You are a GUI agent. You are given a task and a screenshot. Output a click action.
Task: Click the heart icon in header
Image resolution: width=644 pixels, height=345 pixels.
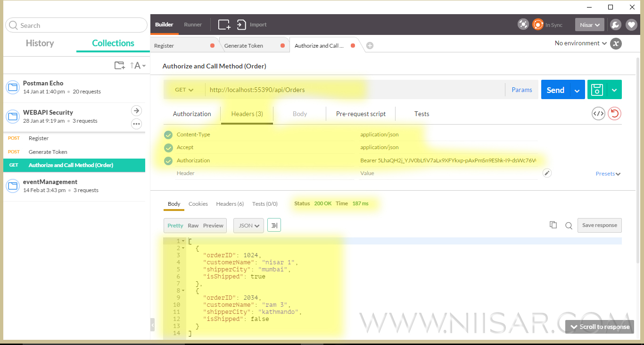point(631,25)
